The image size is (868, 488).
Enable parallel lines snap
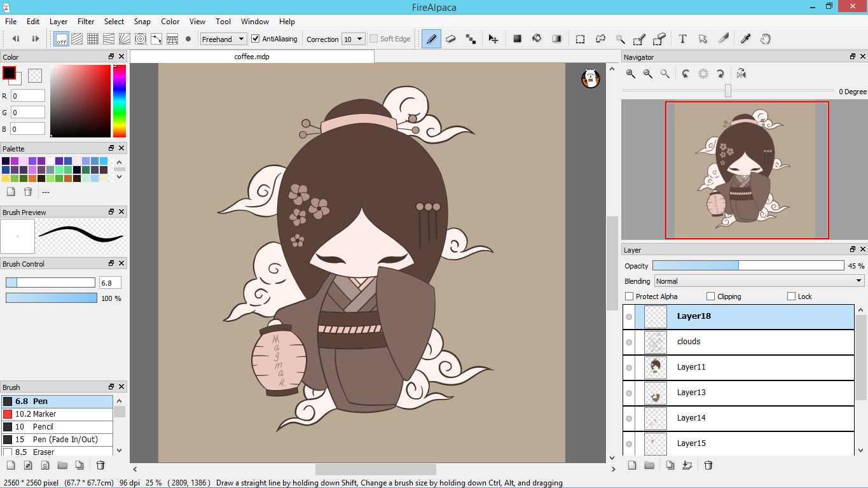coord(77,39)
